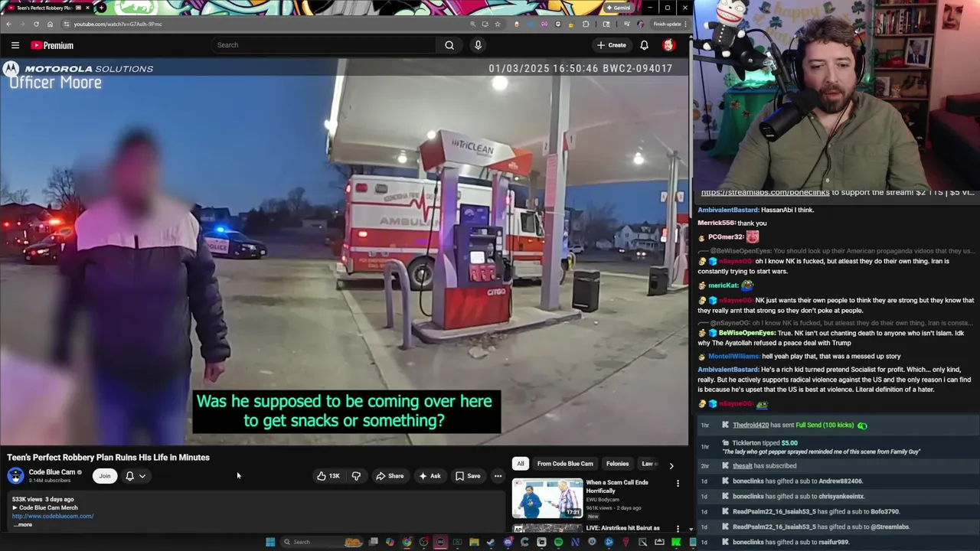
Task: Open YouTube notifications bell
Action: coord(644,45)
